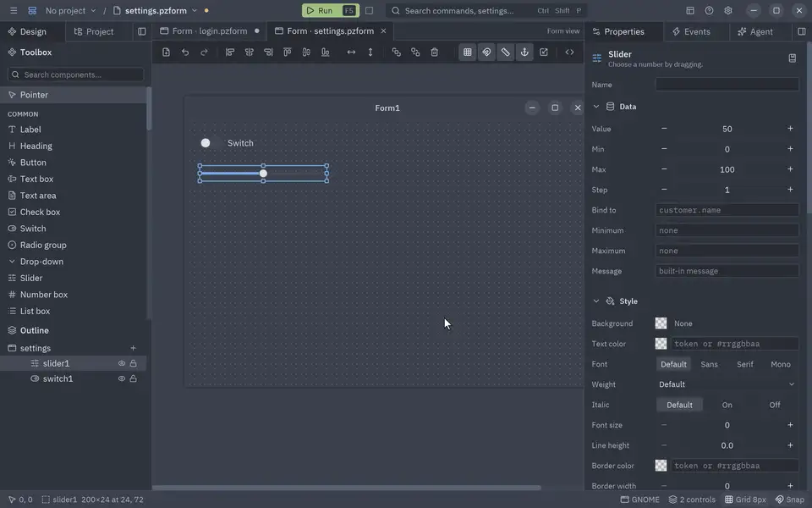This screenshot has height=508, width=812.
Task: Select Mono font option
Action: pyautogui.click(x=781, y=364)
